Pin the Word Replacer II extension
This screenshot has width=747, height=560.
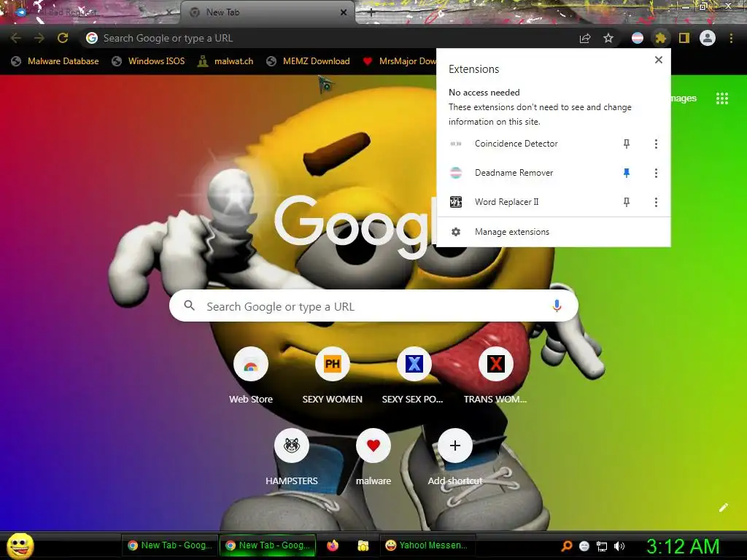(627, 203)
